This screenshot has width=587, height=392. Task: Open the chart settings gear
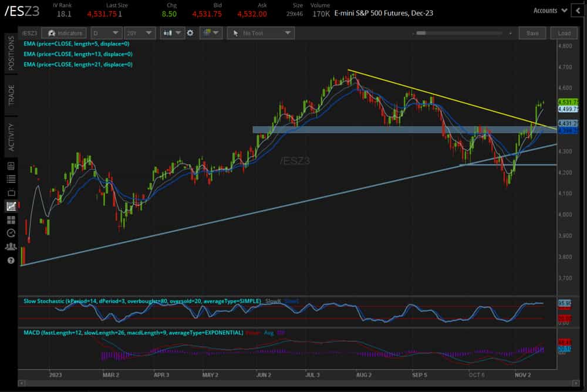click(190, 33)
